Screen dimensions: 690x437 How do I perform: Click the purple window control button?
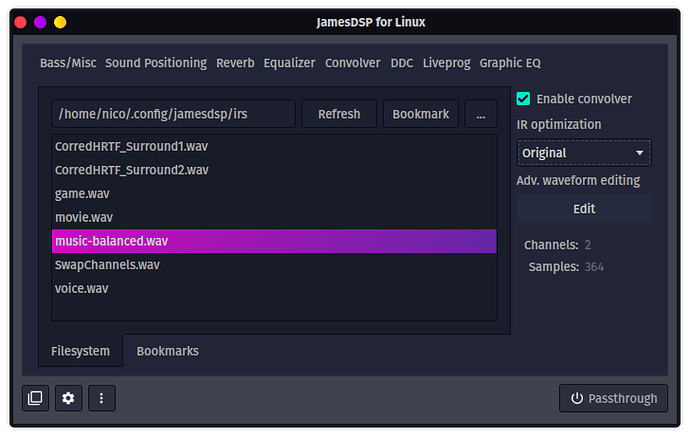pos(40,22)
